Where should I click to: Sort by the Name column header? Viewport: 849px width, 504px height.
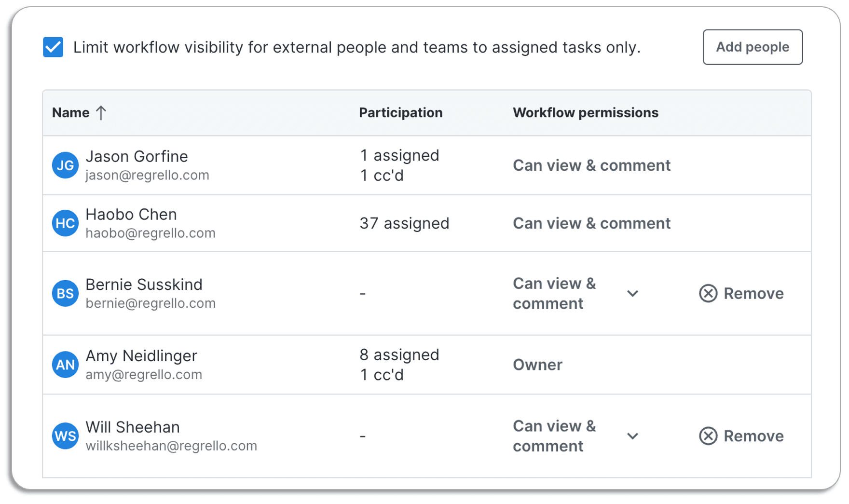(71, 113)
